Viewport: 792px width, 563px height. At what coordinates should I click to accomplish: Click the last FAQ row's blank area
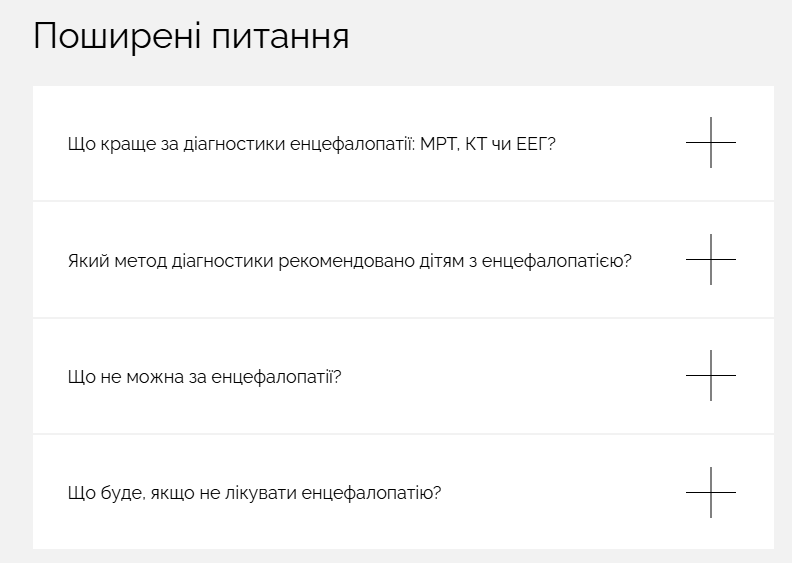(x=556, y=492)
